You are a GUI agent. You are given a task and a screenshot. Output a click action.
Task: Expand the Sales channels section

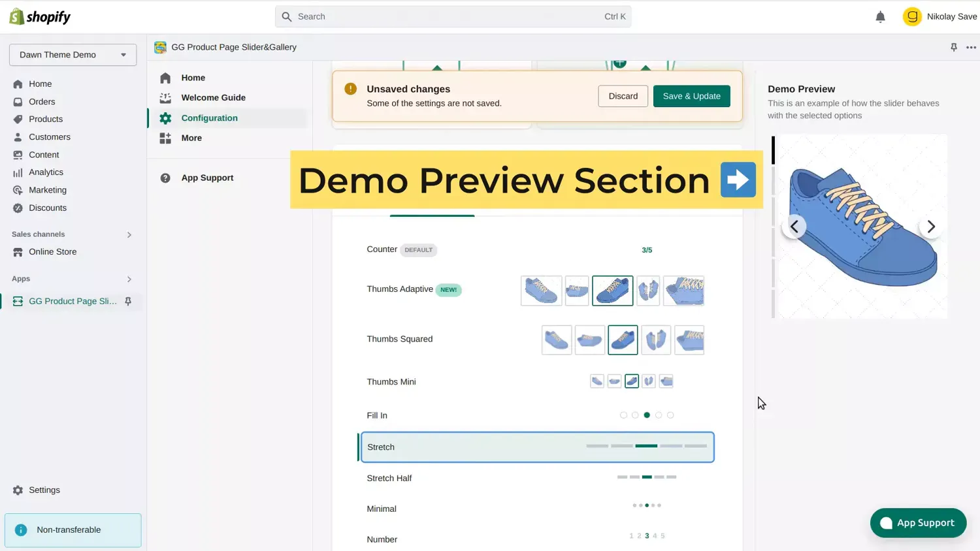pyautogui.click(x=129, y=234)
